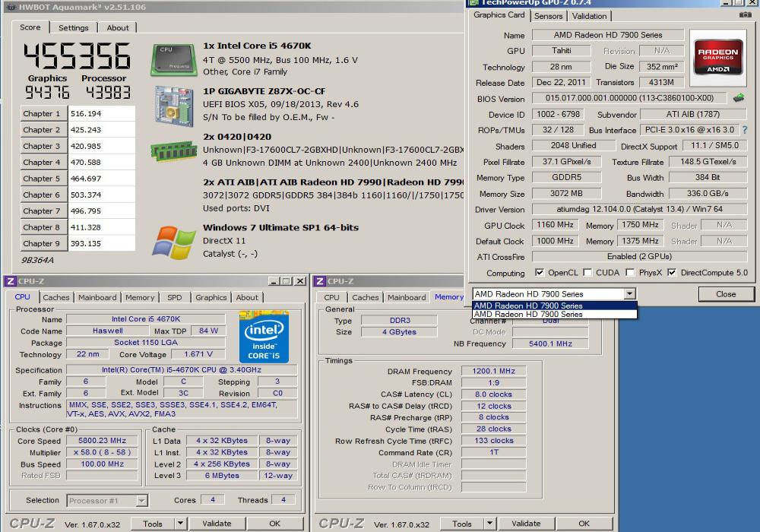Click the HWBOT Aquamark title bar icon
The height and width of the screenshot is (532, 760).
(x=11, y=8)
